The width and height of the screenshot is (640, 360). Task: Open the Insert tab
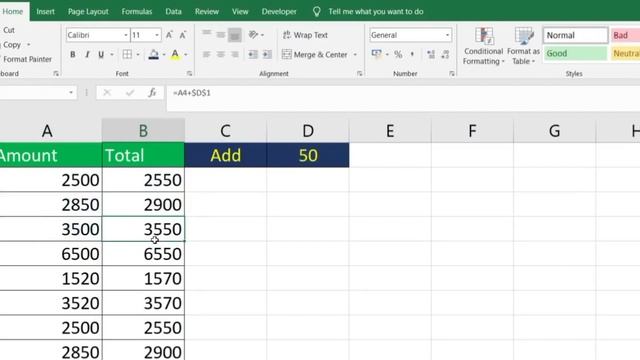click(x=45, y=11)
